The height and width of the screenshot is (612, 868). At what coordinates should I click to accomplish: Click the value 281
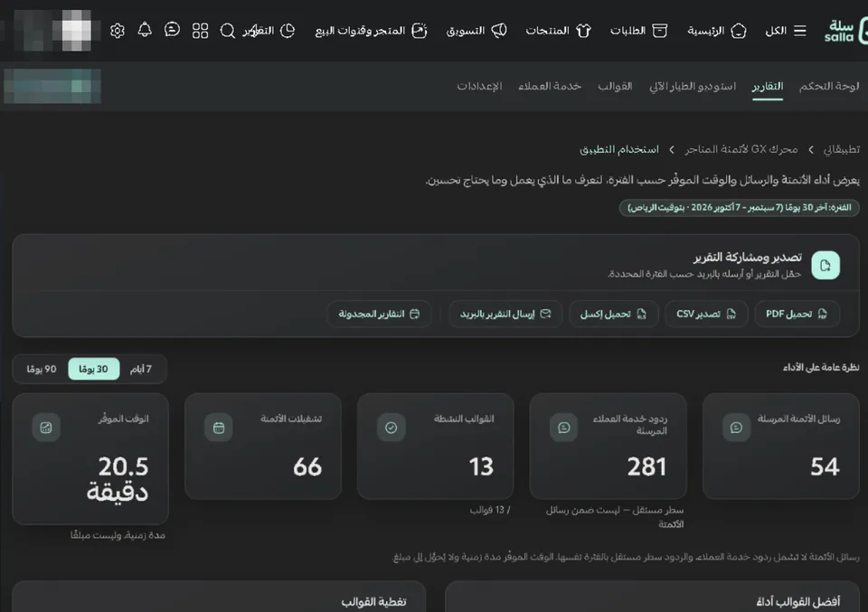point(646,466)
